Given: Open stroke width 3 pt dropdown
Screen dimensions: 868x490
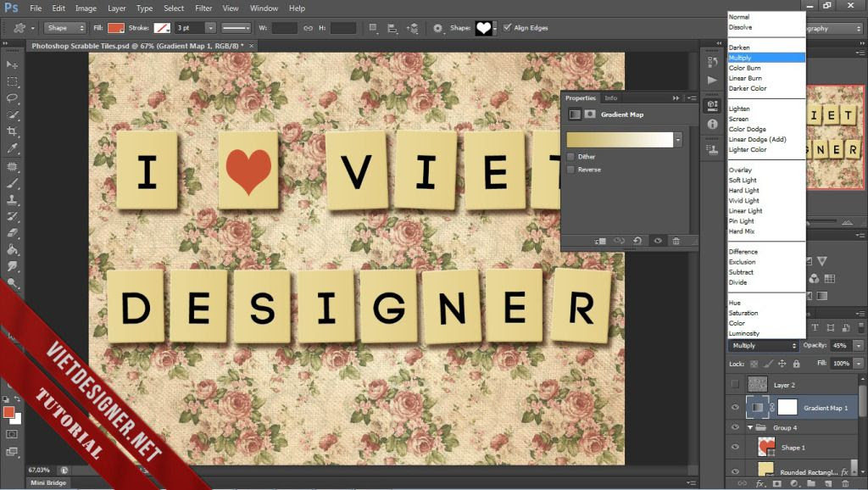Looking at the screenshot, I should 210,28.
